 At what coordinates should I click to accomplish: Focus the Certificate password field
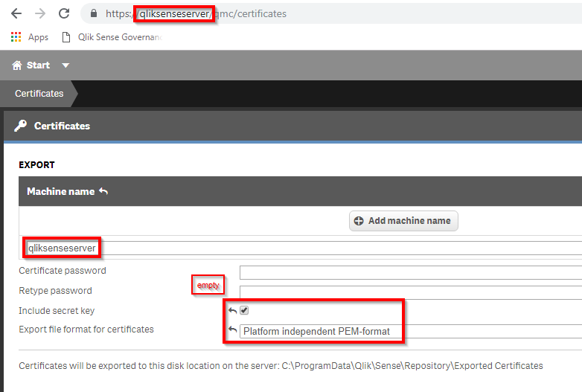[x=411, y=272]
